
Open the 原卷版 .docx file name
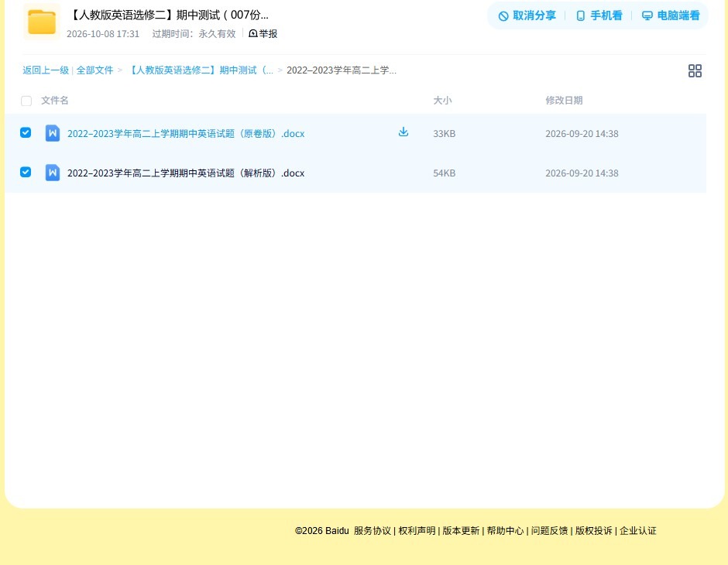pos(186,134)
